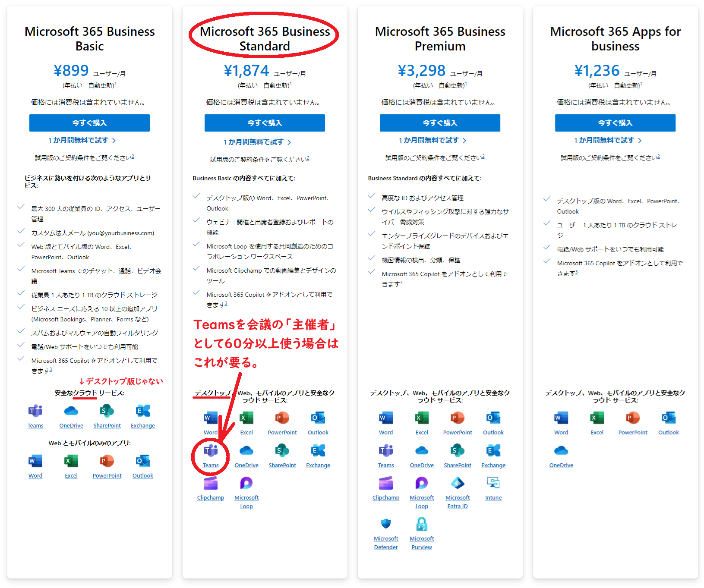Open the Microsoft Defender shield icon

coord(386,524)
